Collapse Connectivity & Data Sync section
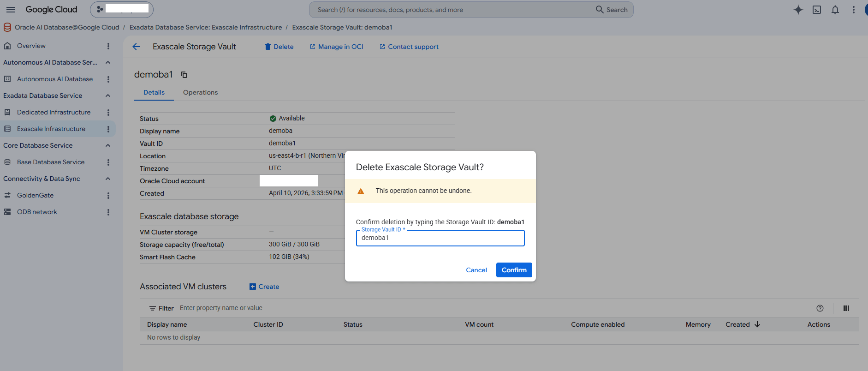The width and height of the screenshot is (868, 371). (108, 179)
